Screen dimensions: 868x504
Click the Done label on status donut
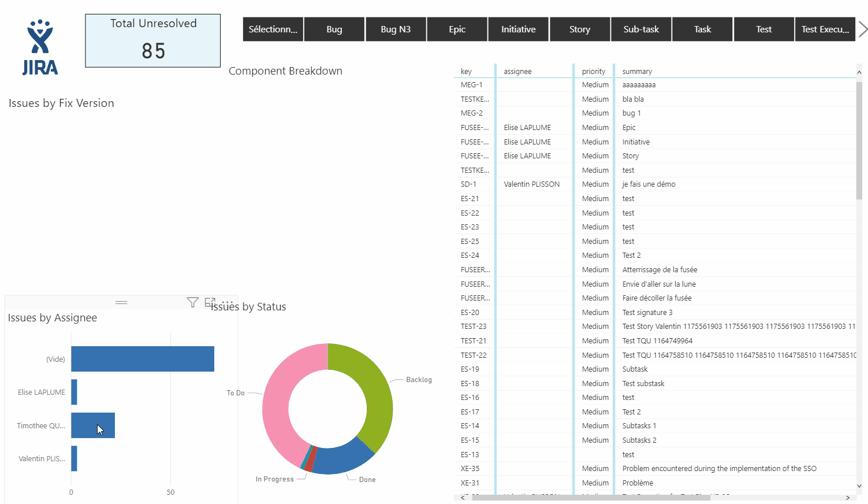[367, 480]
